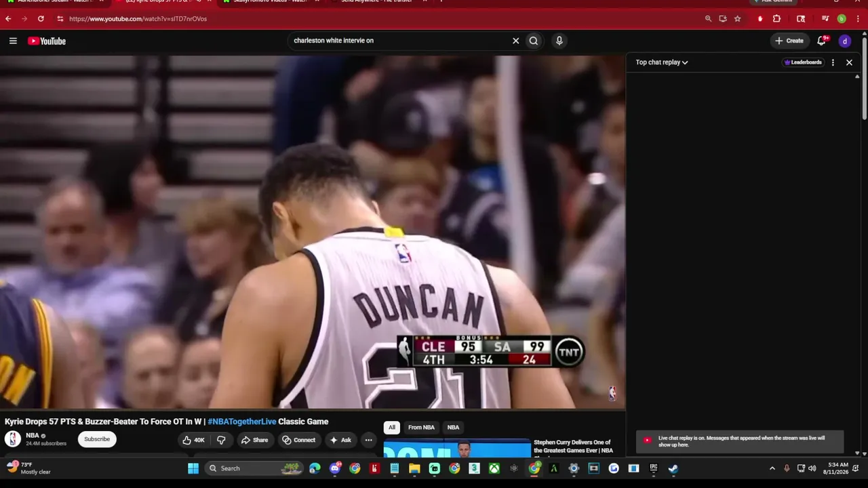Select the All recommendations chip
868x488 pixels.
coord(391,428)
